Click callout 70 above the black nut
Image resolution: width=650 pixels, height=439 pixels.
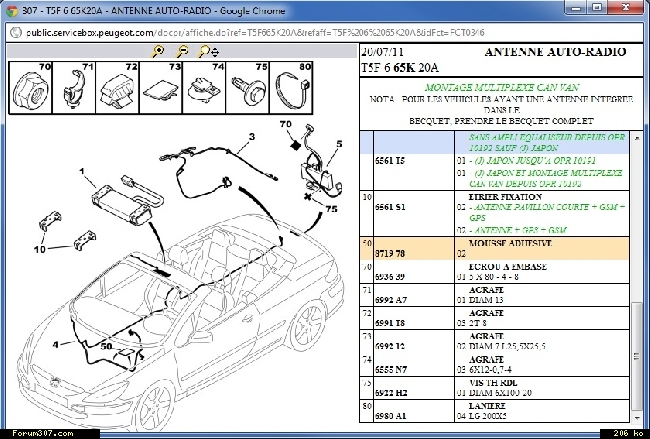click(286, 124)
